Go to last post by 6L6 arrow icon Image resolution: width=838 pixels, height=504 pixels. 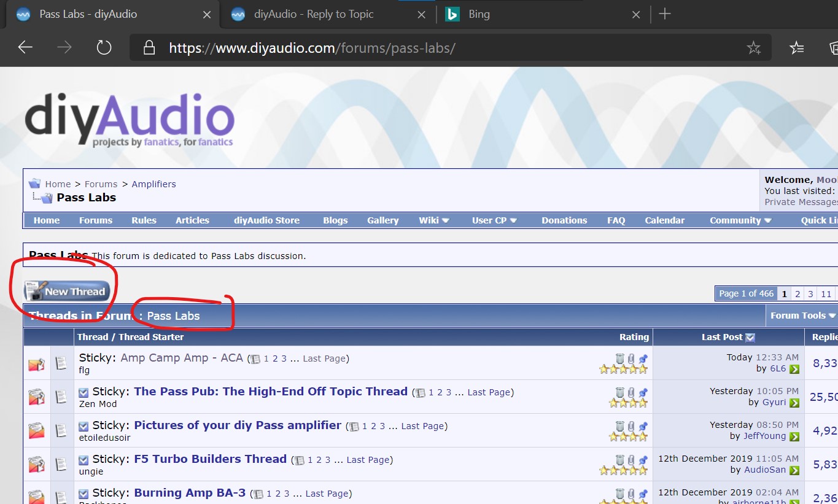point(794,369)
